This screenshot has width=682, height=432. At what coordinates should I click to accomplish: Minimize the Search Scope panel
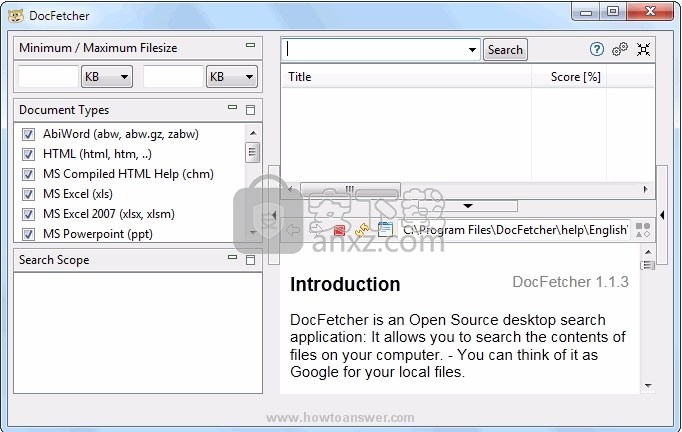point(232,257)
